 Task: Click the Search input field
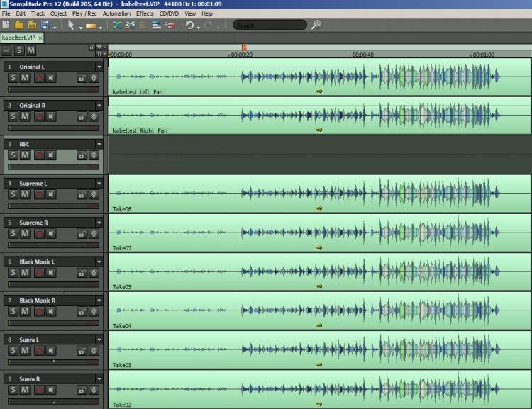tap(270, 25)
